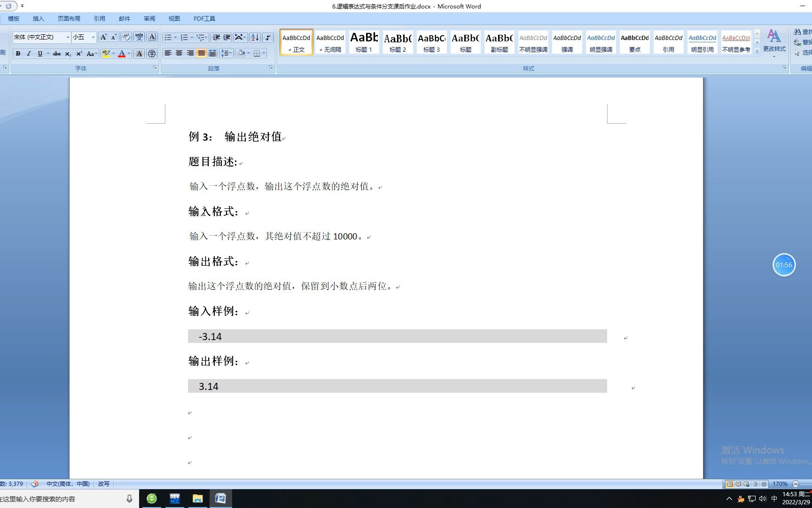The height and width of the screenshot is (508, 812).
Task: Show paragraph marks icon
Action: (x=268, y=37)
